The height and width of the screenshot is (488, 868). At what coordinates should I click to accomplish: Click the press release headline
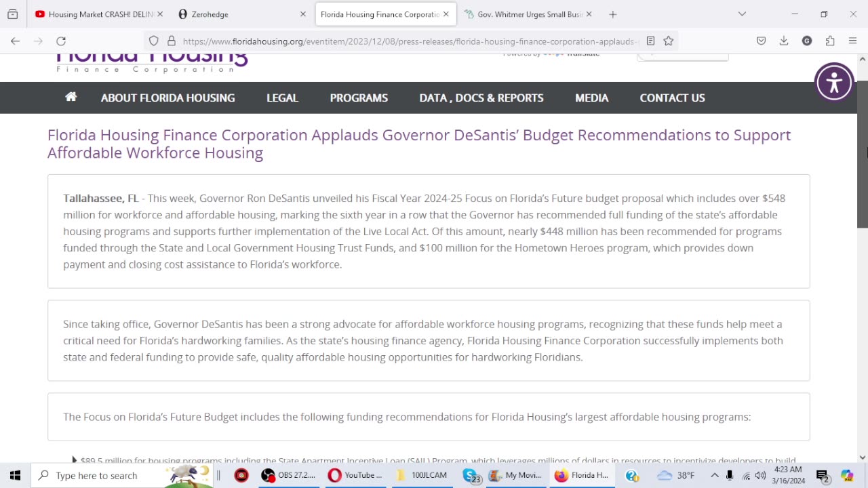coord(419,144)
